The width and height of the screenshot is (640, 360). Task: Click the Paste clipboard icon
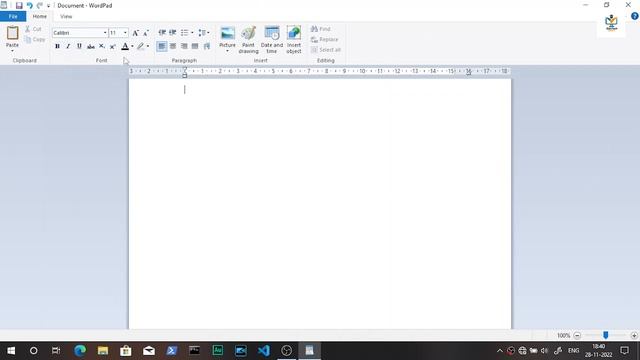pos(12,33)
